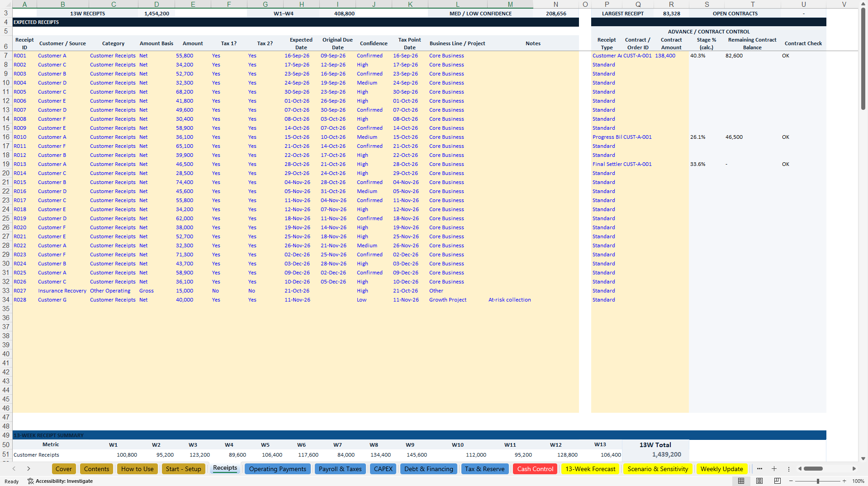Switch to the Debt & Financing sheet
This screenshot has width=868, height=486.
coord(428,469)
